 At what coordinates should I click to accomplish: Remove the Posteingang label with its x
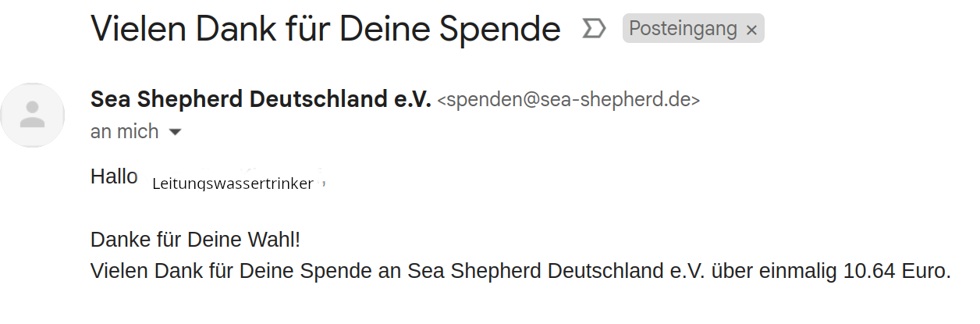tap(751, 30)
